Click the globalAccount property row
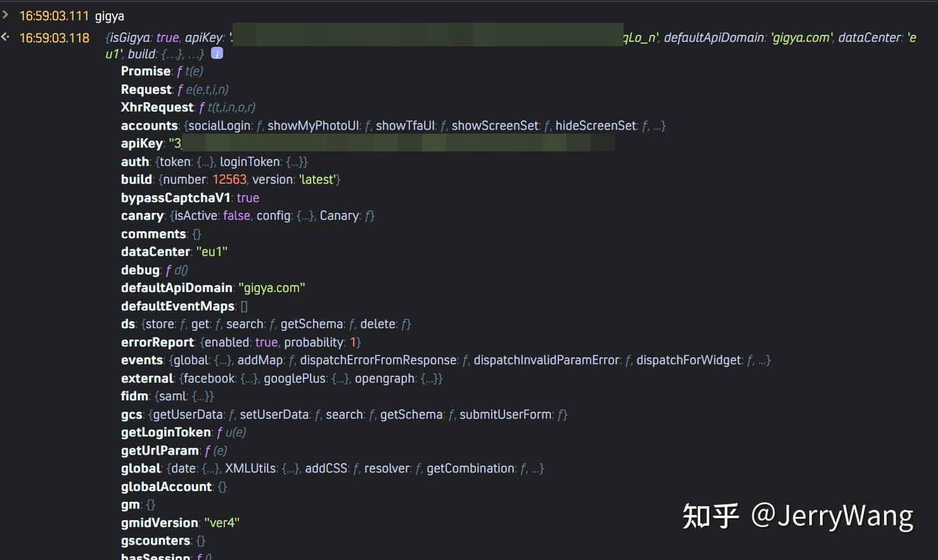This screenshot has height=560, width=938. (x=173, y=486)
